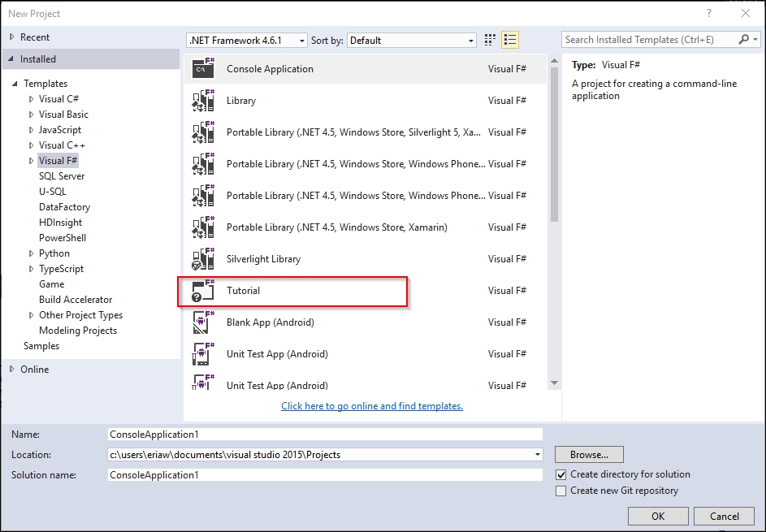Select Modeling Projects category

click(x=78, y=331)
